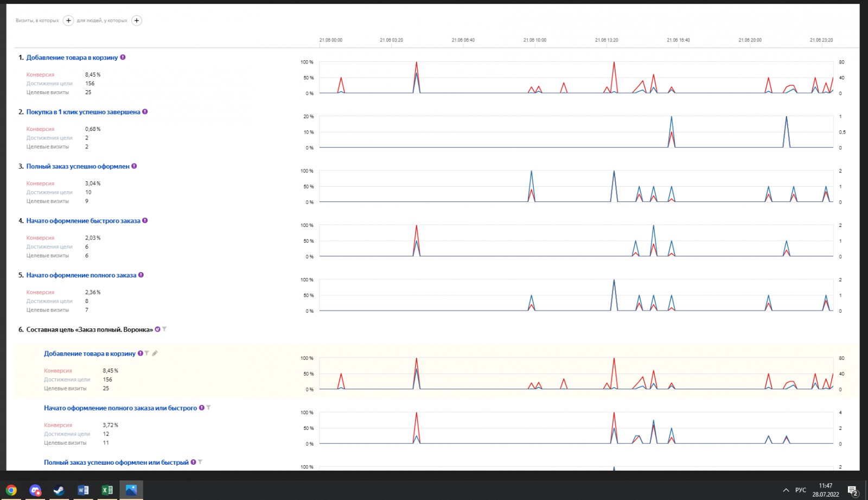This screenshot has width=868, height=500.
Task: Click info icon beside 'Начато оформление полного заказа'
Action: 141,275
